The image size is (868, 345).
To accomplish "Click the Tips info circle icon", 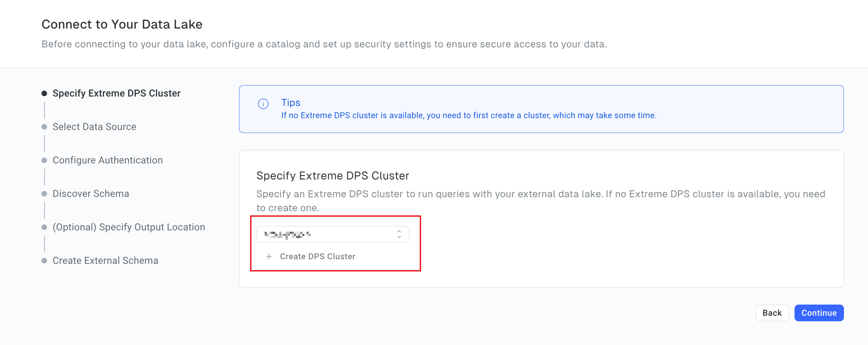I will point(263,104).
